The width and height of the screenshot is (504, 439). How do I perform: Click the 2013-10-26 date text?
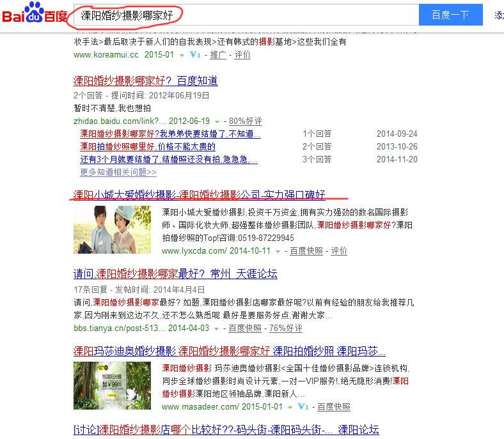point(397,146)
